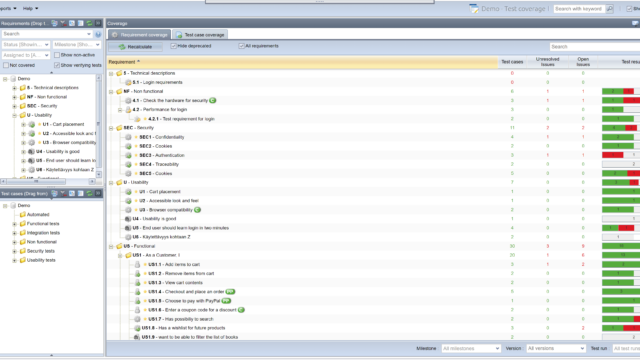Switch to the Test case coverage tab
The height and width of the screenshot is (360, 640).
(x=200, y=35)
